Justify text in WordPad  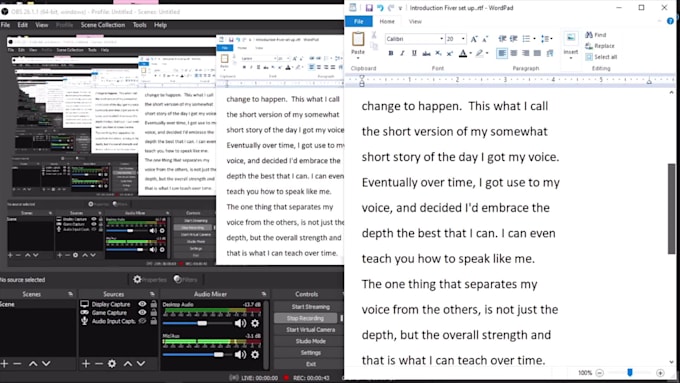pos(537,53)
